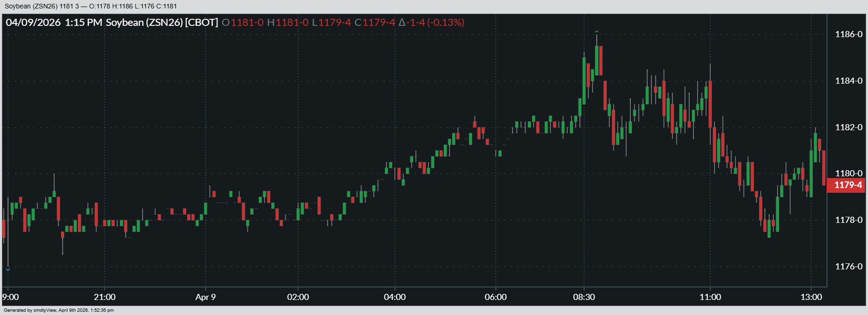The image size is (868, 315).
Task: Click the 06:00 time axis label
Action: click(496, 297)
